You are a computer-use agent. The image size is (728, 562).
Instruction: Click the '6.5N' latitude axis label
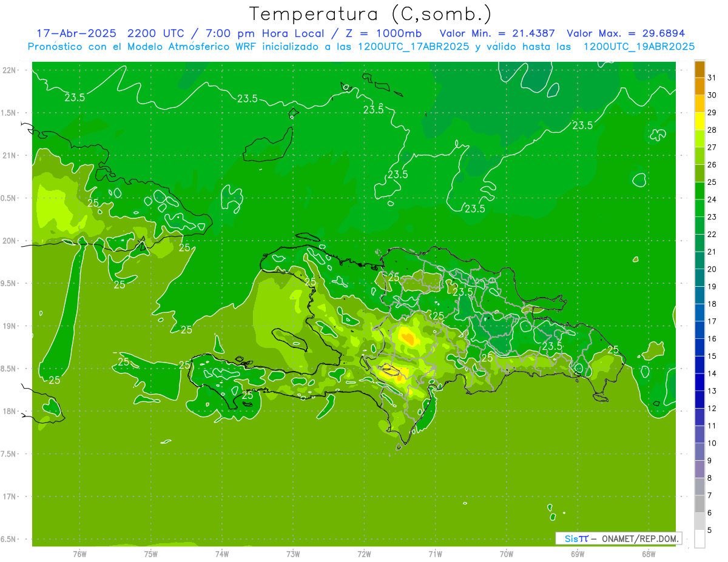click(x=10, y=539)
